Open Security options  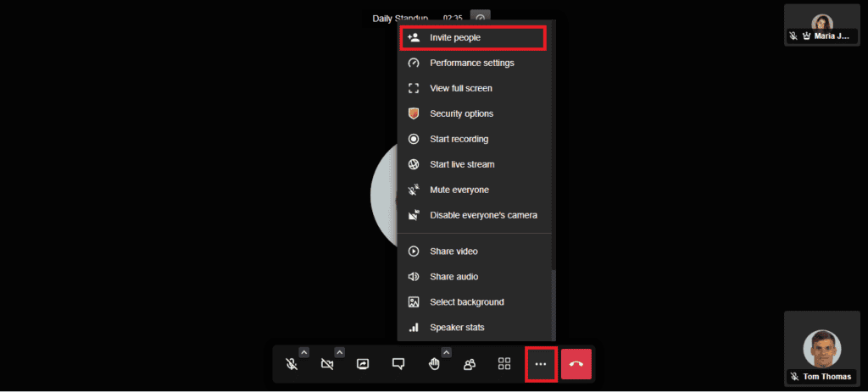point(475,114)
